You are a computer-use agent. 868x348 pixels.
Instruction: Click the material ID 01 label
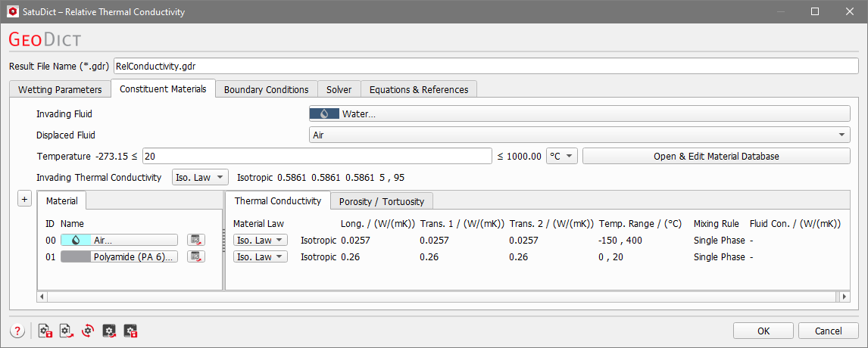[51, 257]
